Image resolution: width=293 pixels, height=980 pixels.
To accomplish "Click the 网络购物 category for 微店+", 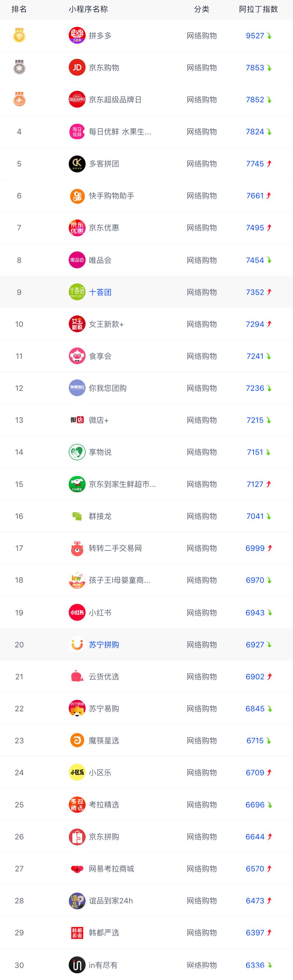I will point(202,420).
